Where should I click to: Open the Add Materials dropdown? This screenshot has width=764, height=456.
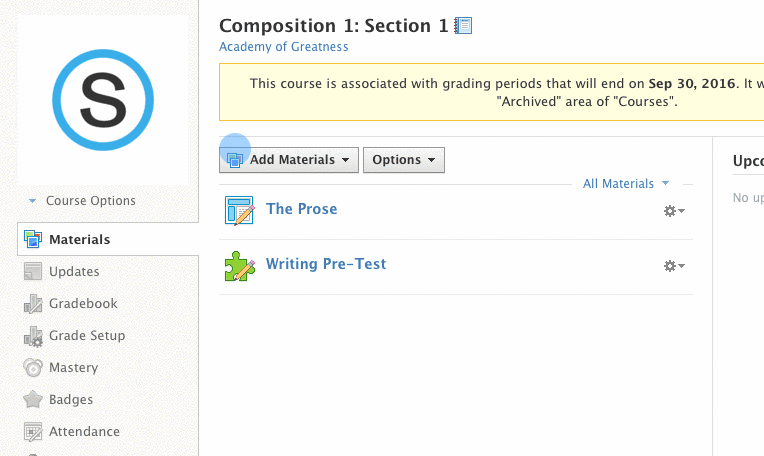click(x=289, y=160)
